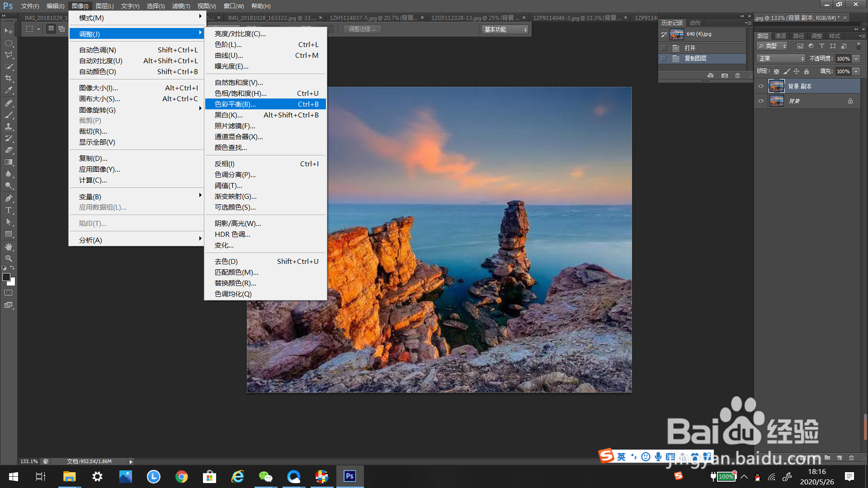Select the Eyedropper tool
868x488 pixels.
point(9,90)
